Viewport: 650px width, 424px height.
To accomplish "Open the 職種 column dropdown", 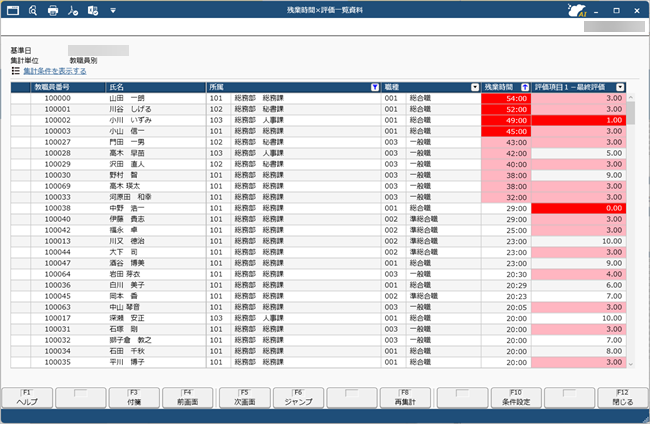I will [x=475, y=87].
